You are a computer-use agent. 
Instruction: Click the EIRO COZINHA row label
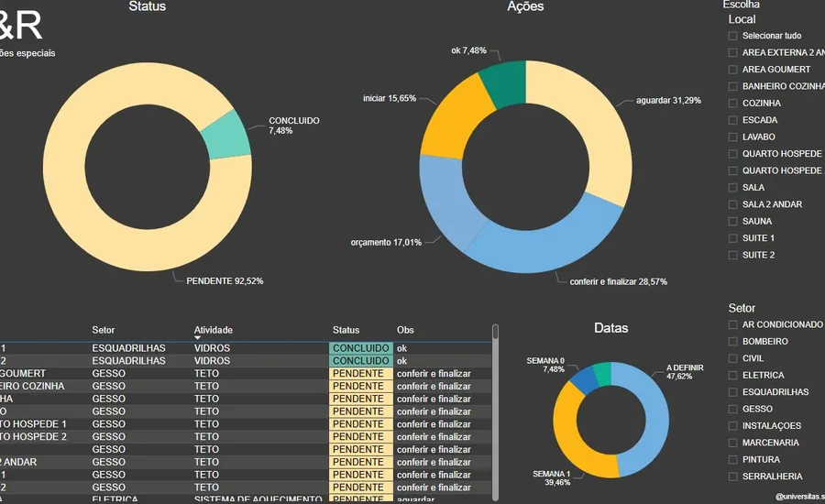pos(32,386)
